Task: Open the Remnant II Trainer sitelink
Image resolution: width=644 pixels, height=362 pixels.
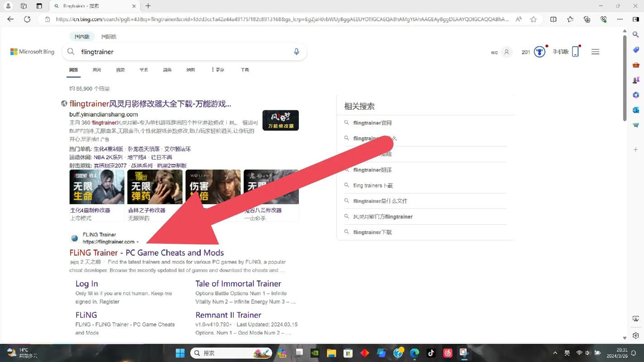Action: (x=228, y=315)
